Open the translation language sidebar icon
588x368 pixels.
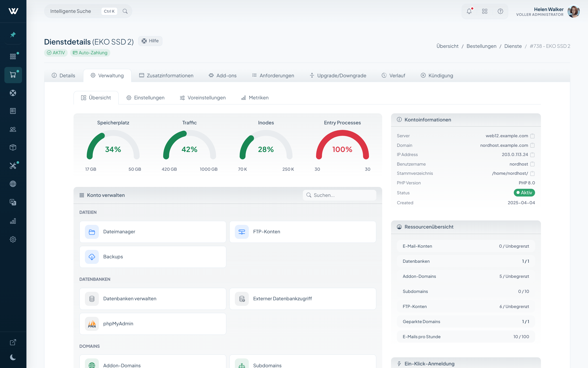point(13,202)
